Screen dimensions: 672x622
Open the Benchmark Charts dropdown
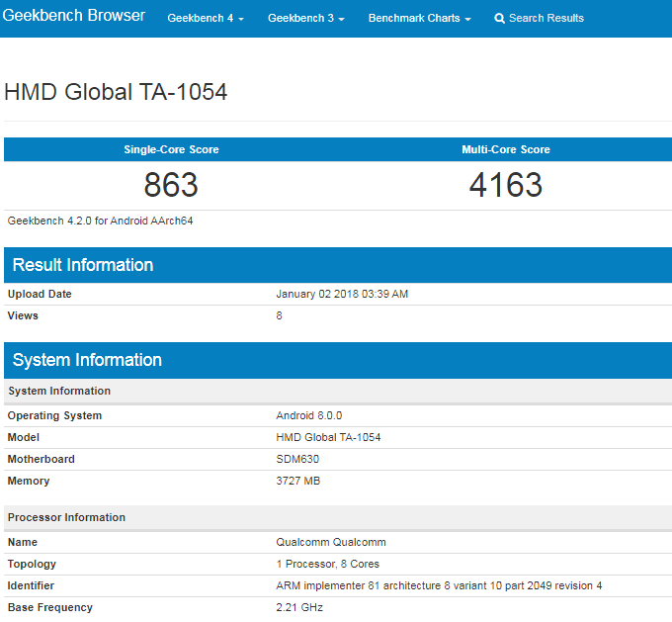(420, 18)
